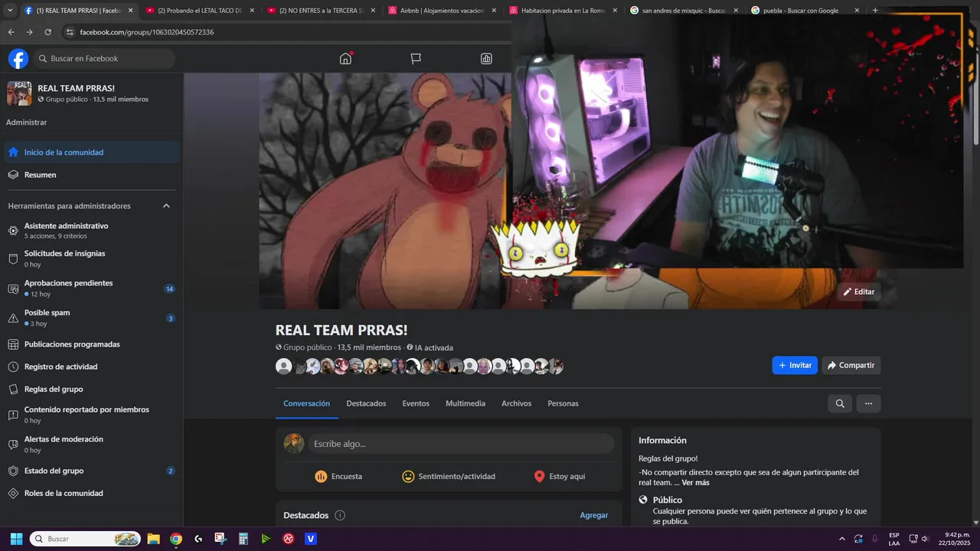Open Roles de la comunidad
This screenshot has height=551, width=980.
pos(92,493)
